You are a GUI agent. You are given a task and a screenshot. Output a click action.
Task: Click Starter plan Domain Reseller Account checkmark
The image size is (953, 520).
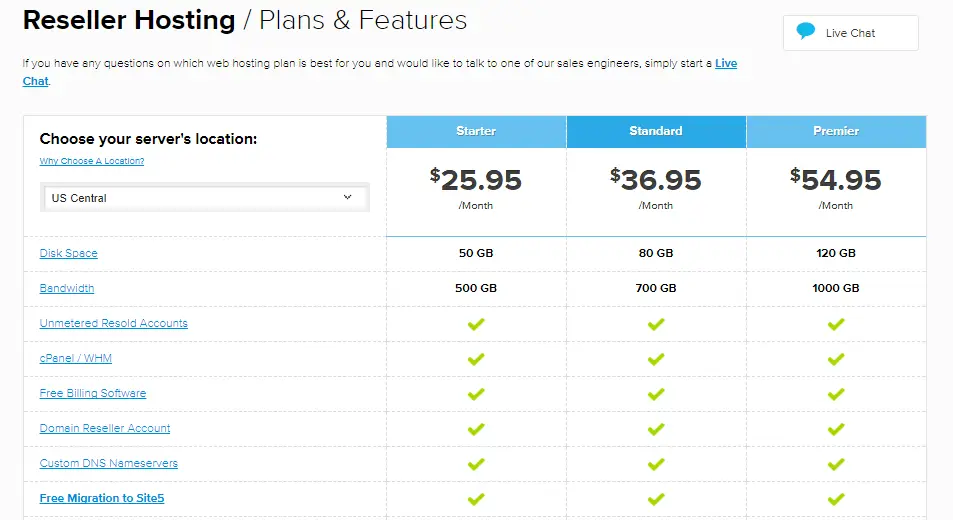pos(476,429)
